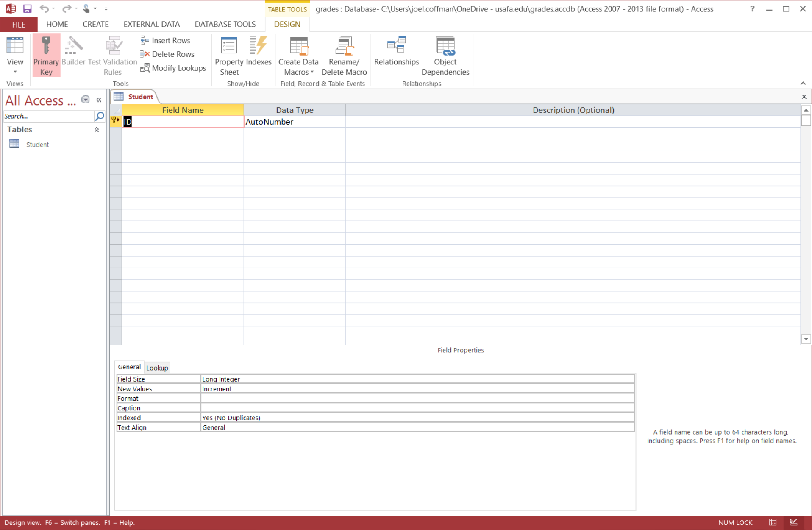
Task: Collapse the ribbon using the chevron
Action: pos(803,83)
